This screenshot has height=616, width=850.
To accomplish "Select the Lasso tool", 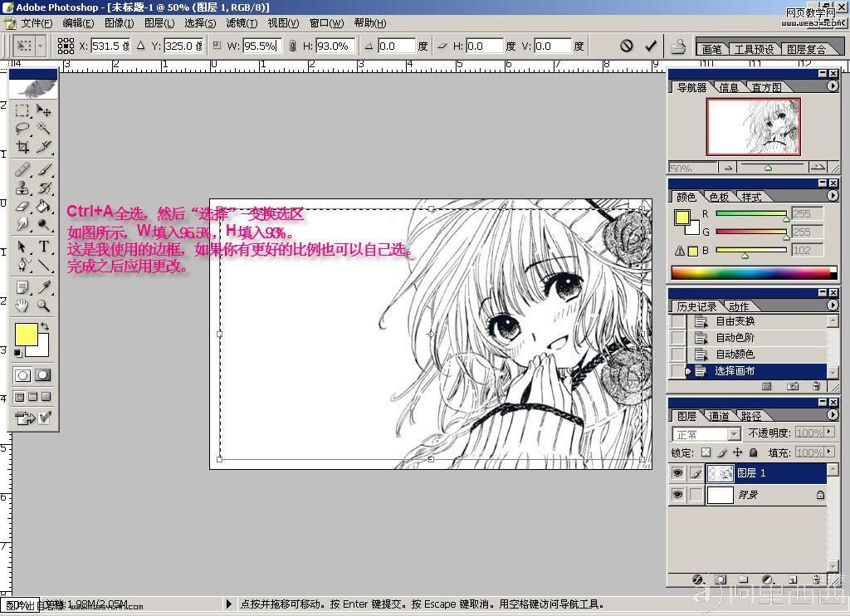I will click(x=22, y=129).
